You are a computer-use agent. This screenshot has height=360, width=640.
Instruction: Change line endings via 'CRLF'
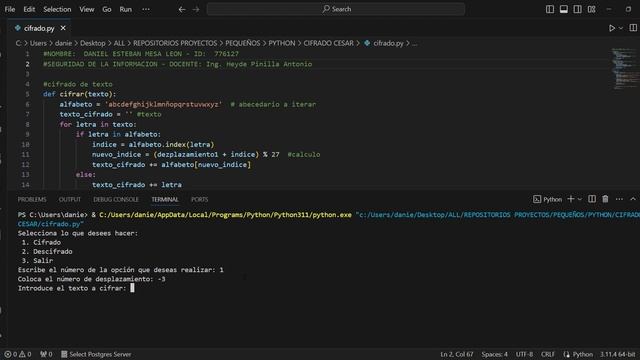click(x=548, y=354)
